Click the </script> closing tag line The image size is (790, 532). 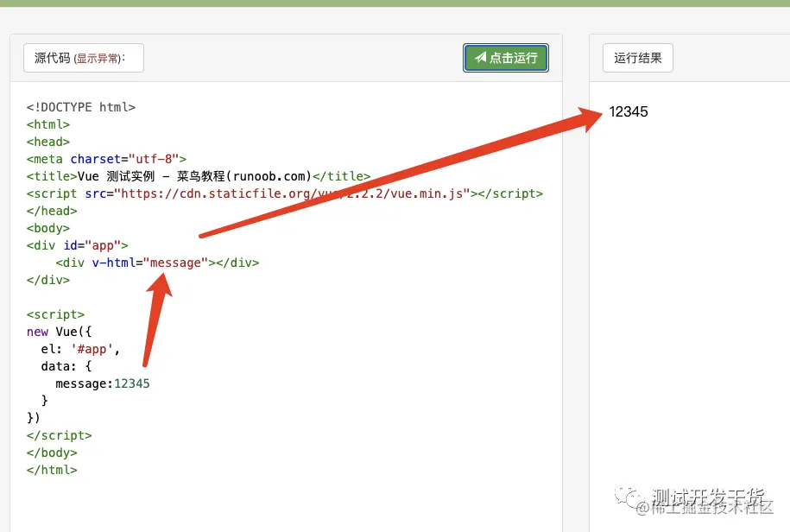[59, 435]
